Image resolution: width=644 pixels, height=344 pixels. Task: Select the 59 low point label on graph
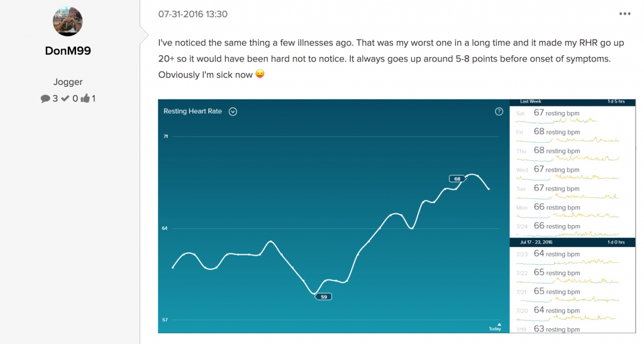pos(323,297)
